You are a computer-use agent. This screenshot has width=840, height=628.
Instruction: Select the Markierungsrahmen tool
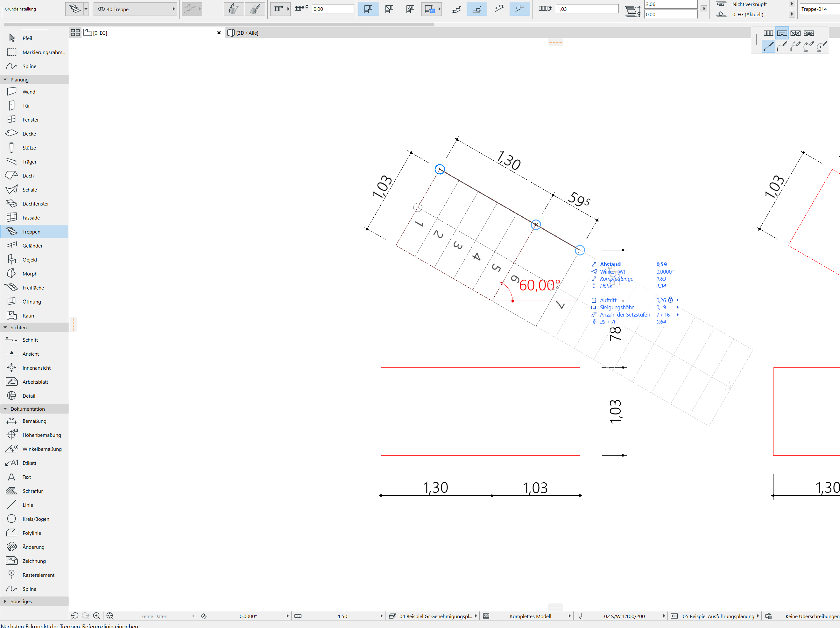[x=43, y=52]
